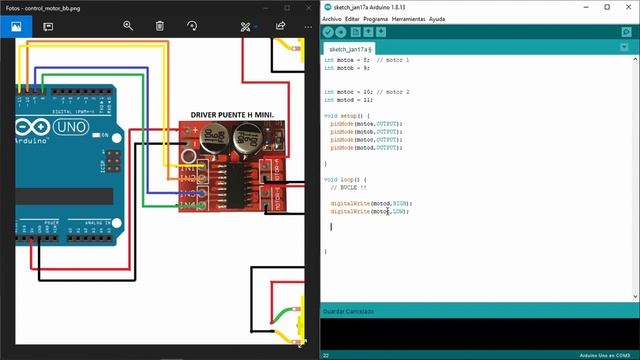This screenshot has width=640, height=360.
Task: Open Edit & Create tool in Photos
Action: coord(245,27)
